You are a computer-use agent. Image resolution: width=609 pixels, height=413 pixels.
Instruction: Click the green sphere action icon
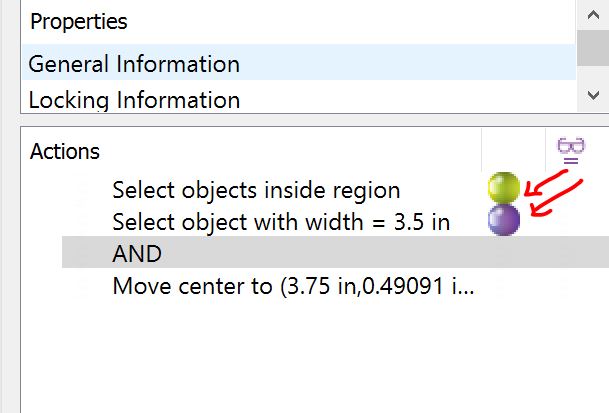click(x=504, y=188)
